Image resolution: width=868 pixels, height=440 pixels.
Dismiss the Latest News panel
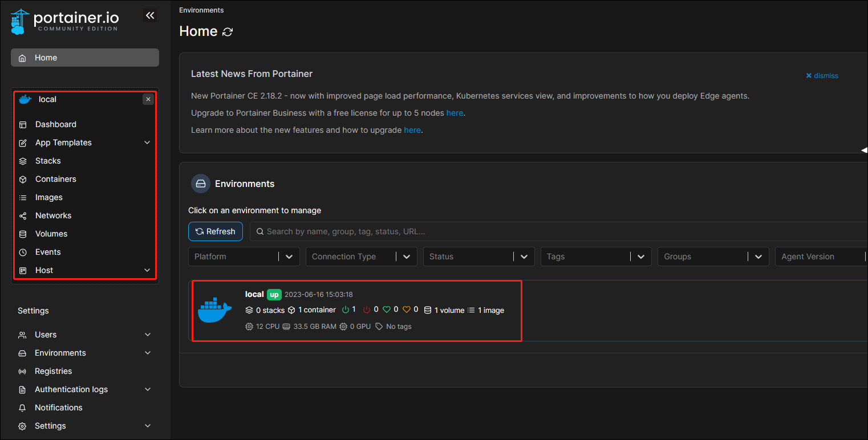tap(822, 76)
